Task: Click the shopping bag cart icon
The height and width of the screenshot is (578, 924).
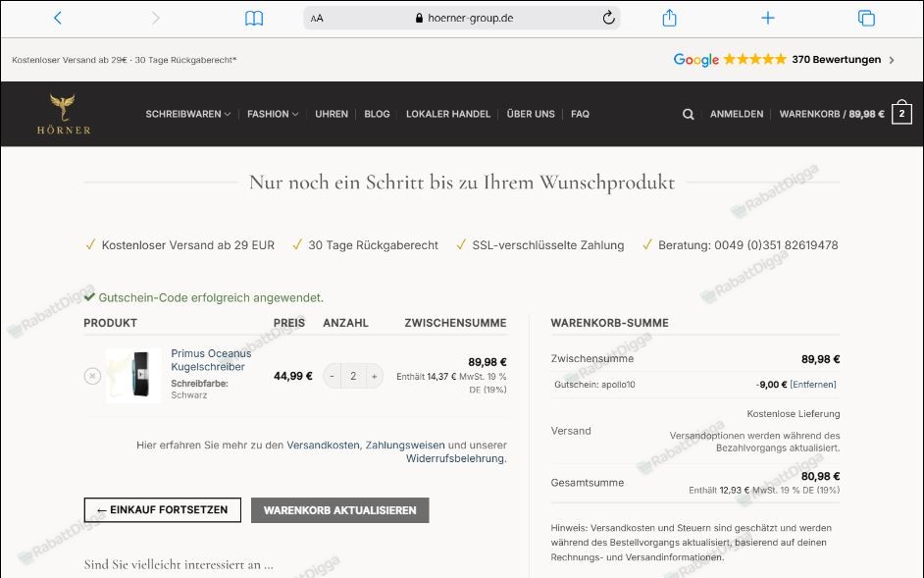Action: (901, 112)
